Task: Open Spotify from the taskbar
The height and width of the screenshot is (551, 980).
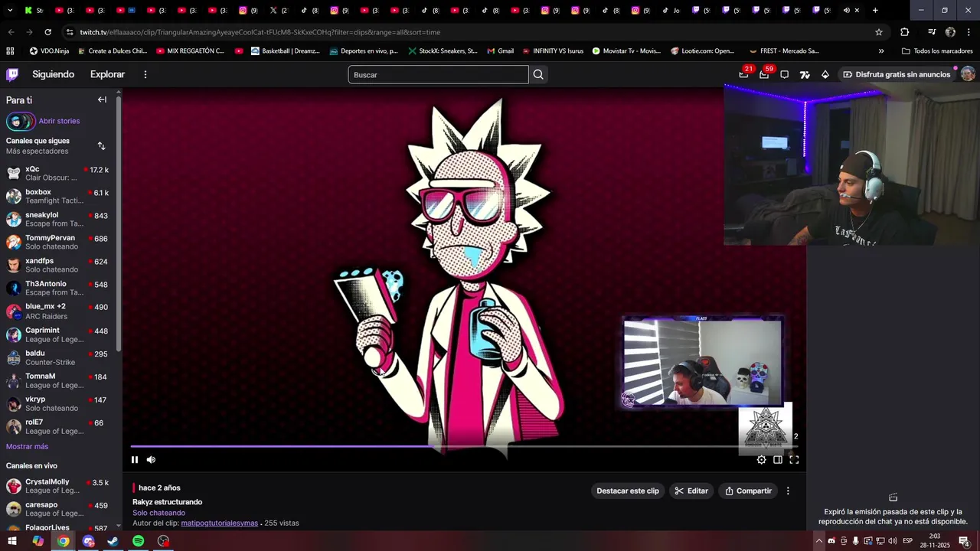Action: tap(138, 541)
